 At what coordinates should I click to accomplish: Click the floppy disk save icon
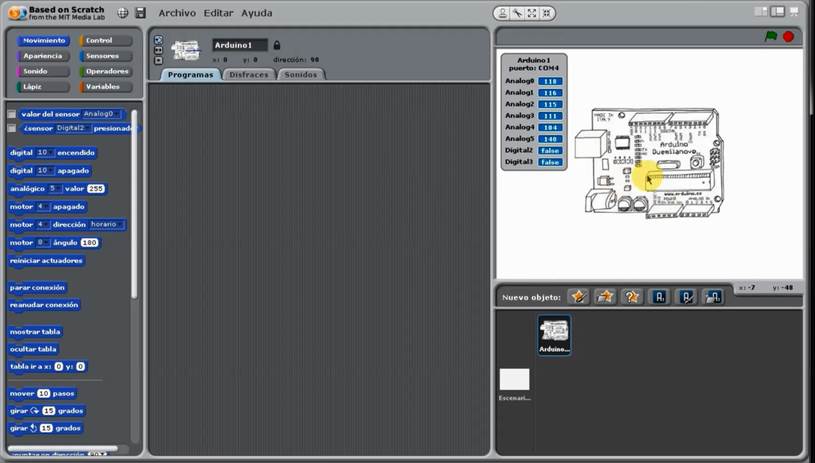click(140, 13)
